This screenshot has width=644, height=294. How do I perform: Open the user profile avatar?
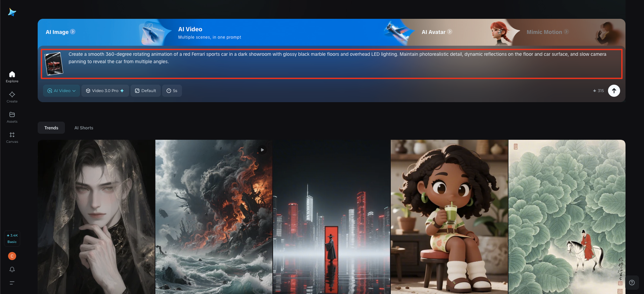pos(12,256)
